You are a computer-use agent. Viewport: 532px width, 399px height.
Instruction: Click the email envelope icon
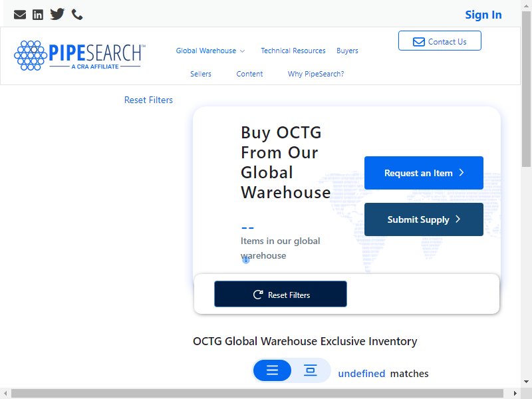pyautogui.click(x=20, y=15)
